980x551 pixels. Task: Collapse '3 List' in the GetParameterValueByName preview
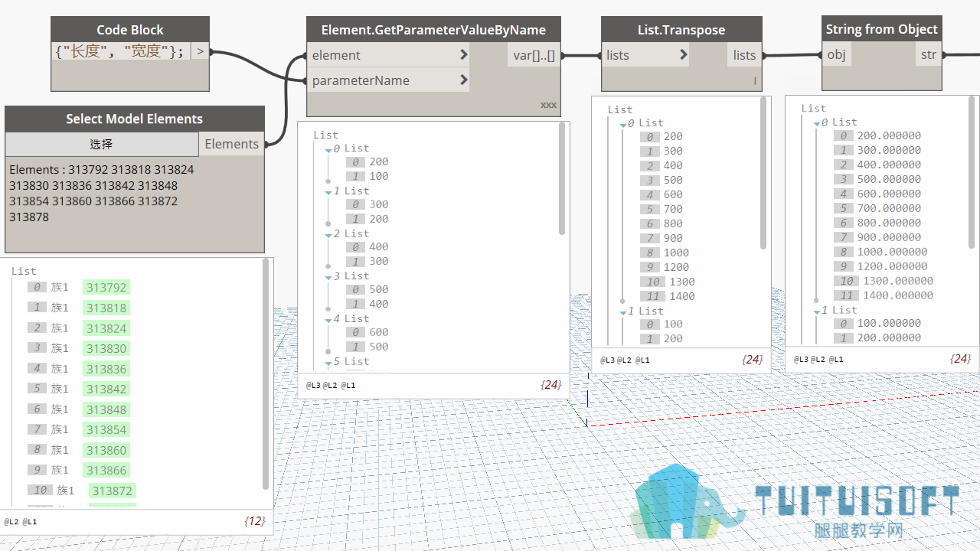pos(329,277)
